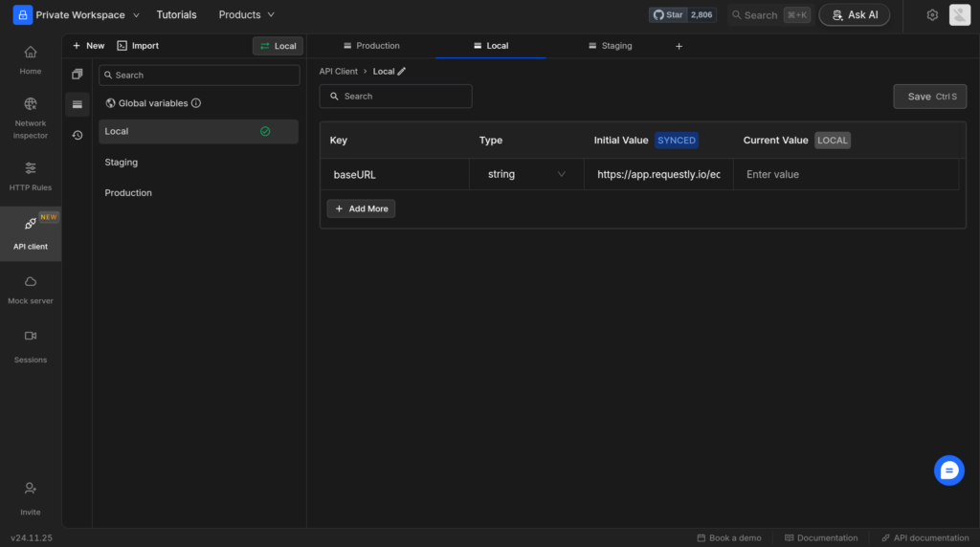The image size is (980, 547).
Task: Open the collections panel icon
Action: (x=77, y=75)
